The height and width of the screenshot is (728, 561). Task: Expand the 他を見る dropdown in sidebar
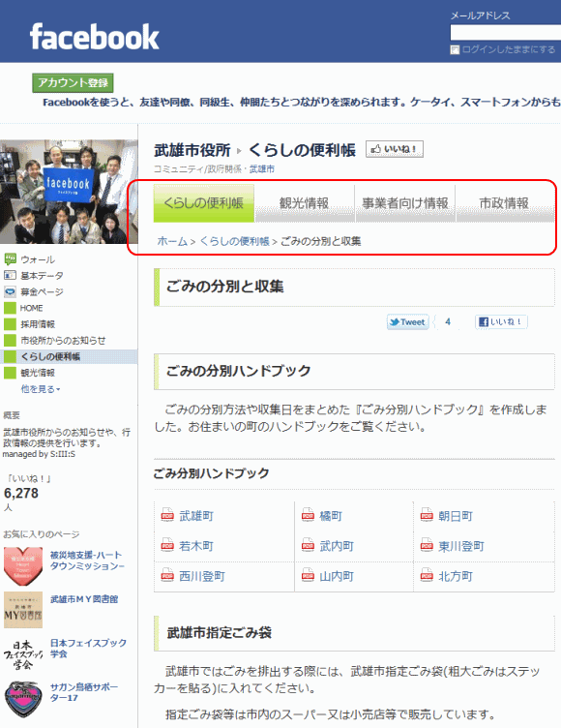(41, 389)
